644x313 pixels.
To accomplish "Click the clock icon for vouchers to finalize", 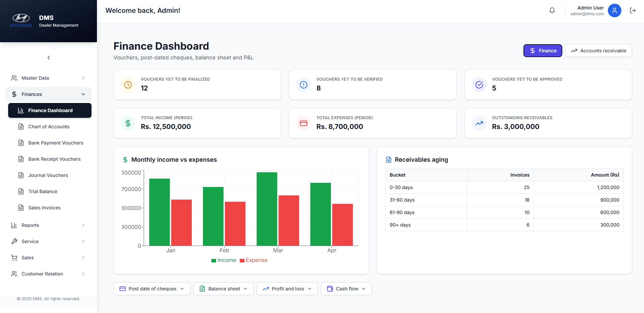I will click(x=128, y=85).
